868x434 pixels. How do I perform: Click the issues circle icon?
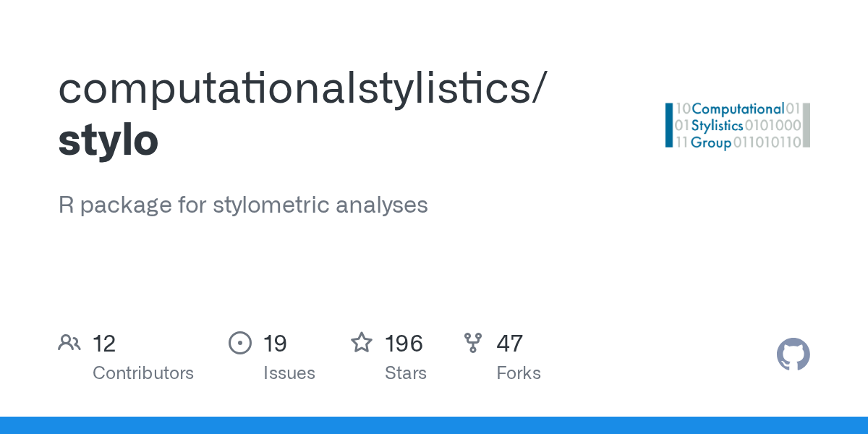tap(240, 343)
